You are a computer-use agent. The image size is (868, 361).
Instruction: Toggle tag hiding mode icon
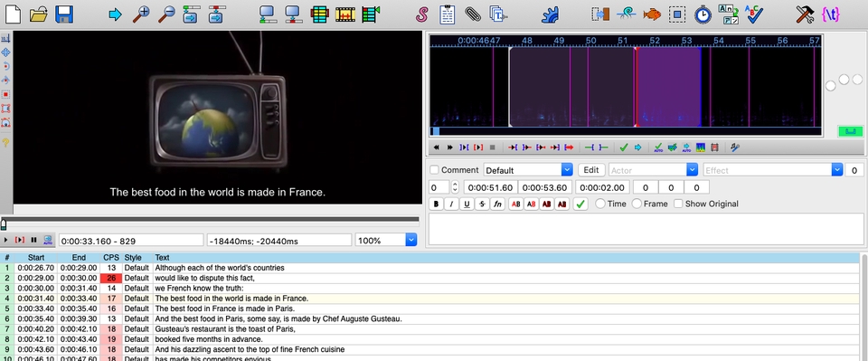(830, 14)
